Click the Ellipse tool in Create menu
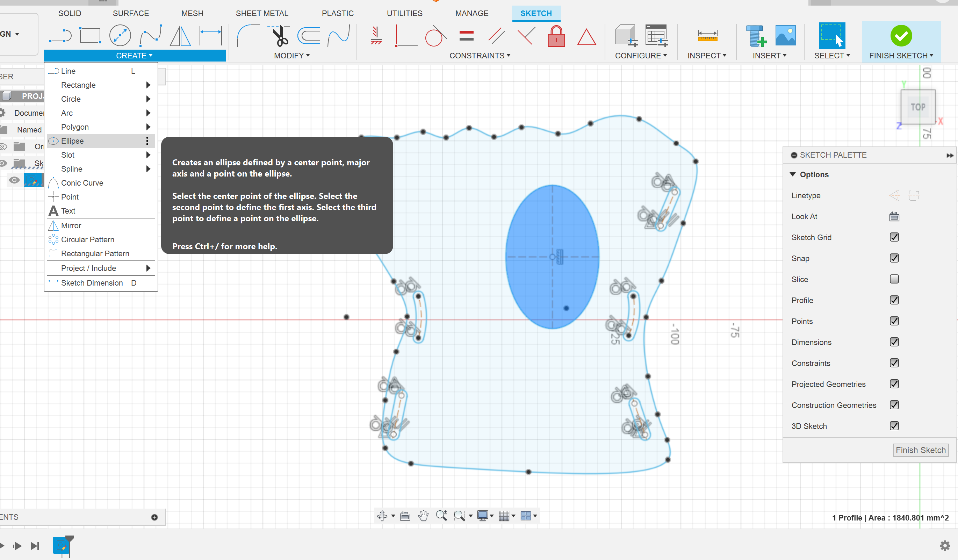 73,141
